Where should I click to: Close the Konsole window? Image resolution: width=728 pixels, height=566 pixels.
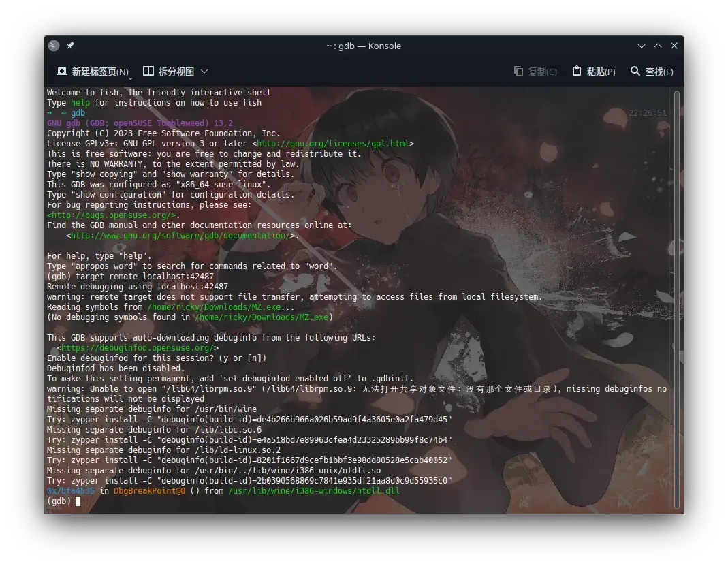tap(674, 46)
